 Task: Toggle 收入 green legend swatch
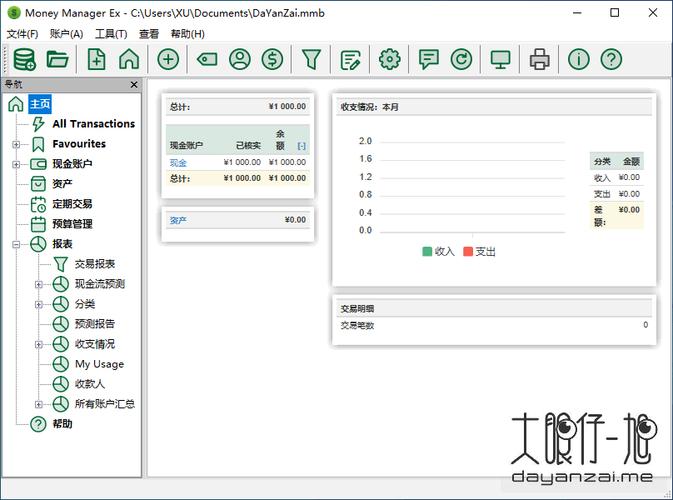[427, 251]
